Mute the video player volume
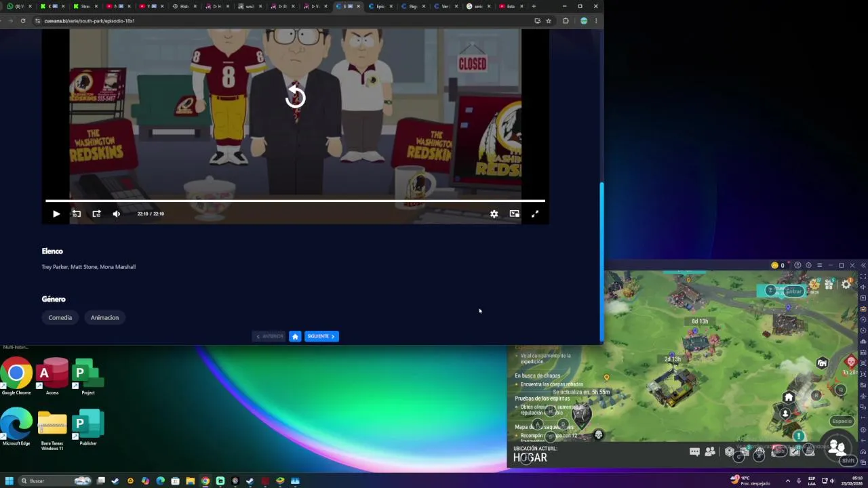 pos(117,214)
